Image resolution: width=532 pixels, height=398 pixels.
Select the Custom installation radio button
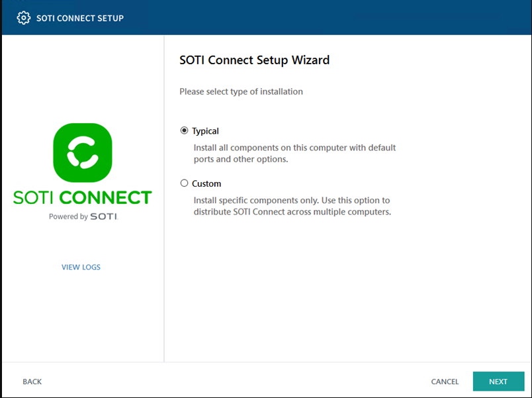(184, 183)
